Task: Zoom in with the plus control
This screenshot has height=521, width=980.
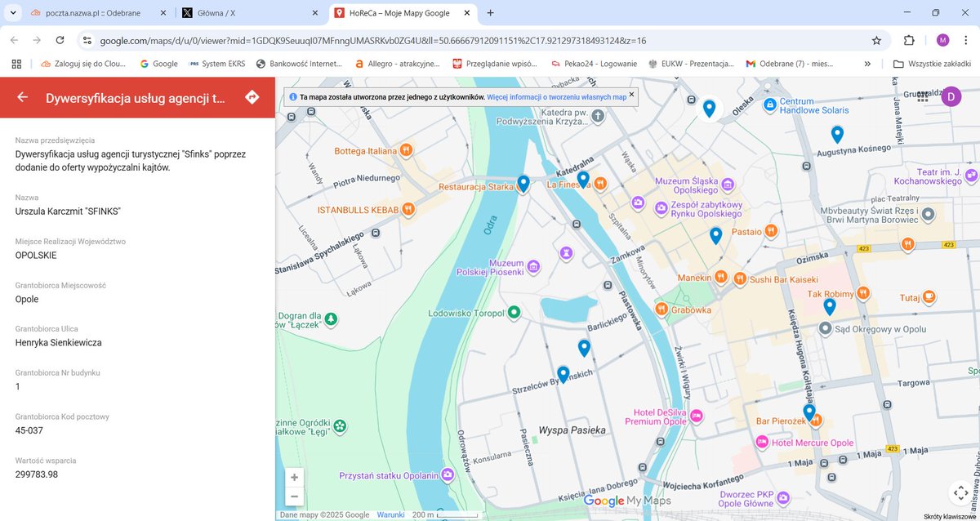Action: coord(294,477)
